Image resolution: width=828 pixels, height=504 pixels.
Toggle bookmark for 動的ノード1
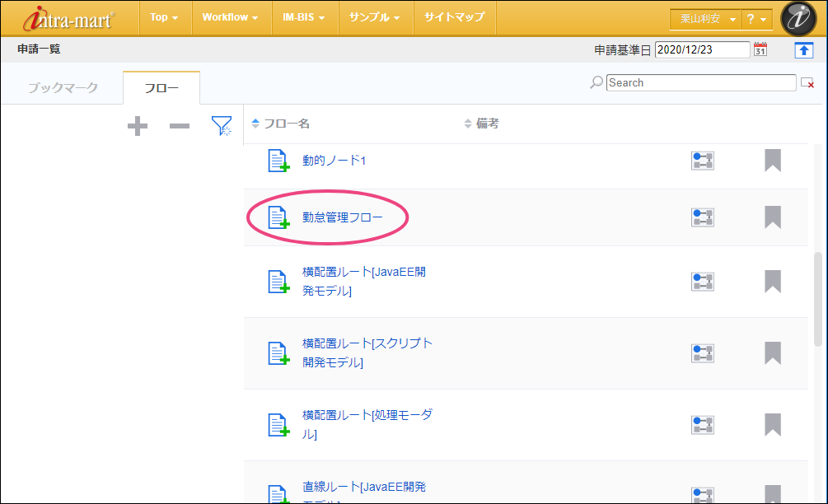tap(772, 161)
